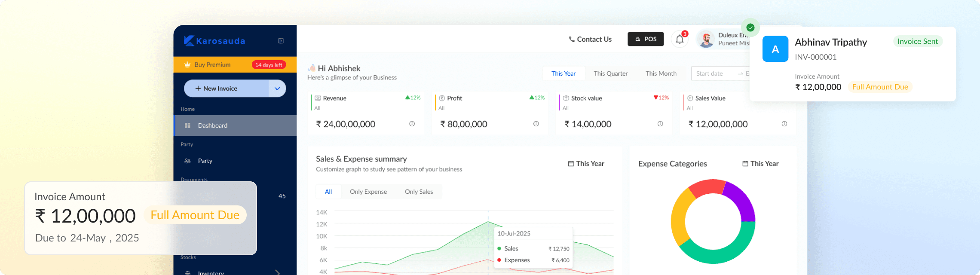Click the Sales Value info icon

pyautogui.click(x=784, y=124)
